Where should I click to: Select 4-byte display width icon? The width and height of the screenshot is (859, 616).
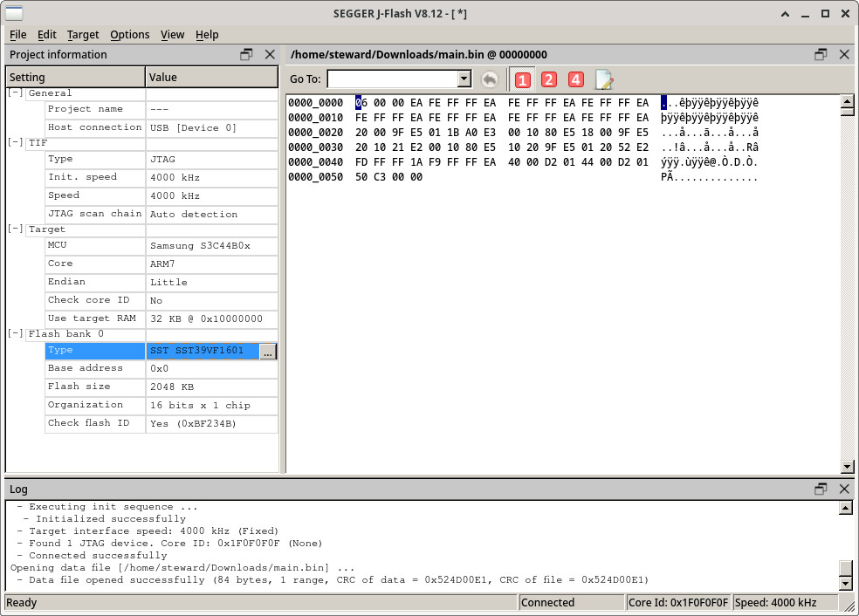576,79
